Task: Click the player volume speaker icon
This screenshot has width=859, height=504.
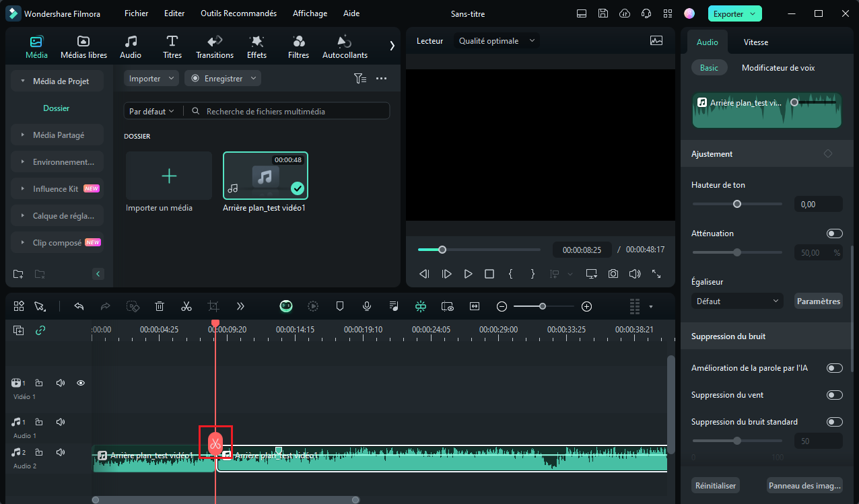Action: pyautogui.click(x=634, y=274)
